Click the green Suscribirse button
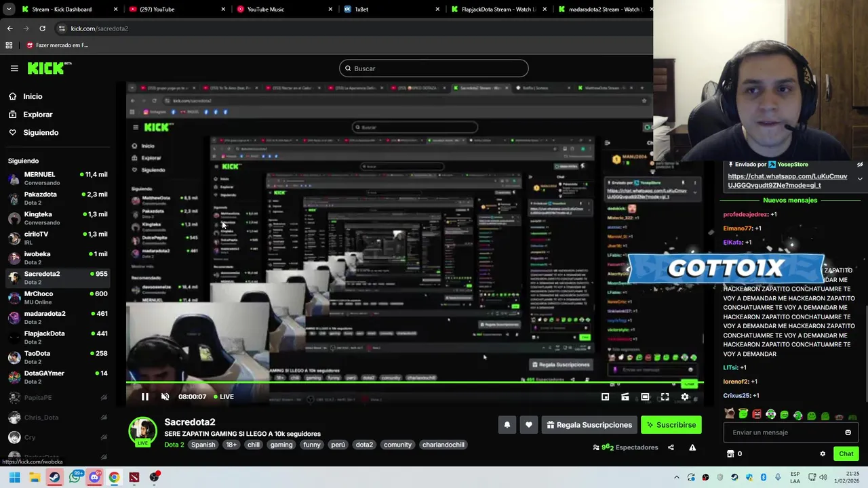Viewport: 868px width, 488px height. [671, 425]
